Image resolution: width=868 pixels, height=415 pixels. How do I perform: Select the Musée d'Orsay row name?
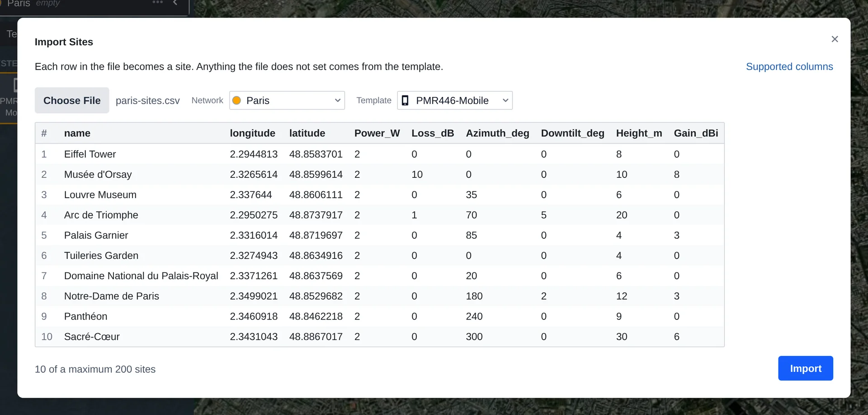click(98, 174)
